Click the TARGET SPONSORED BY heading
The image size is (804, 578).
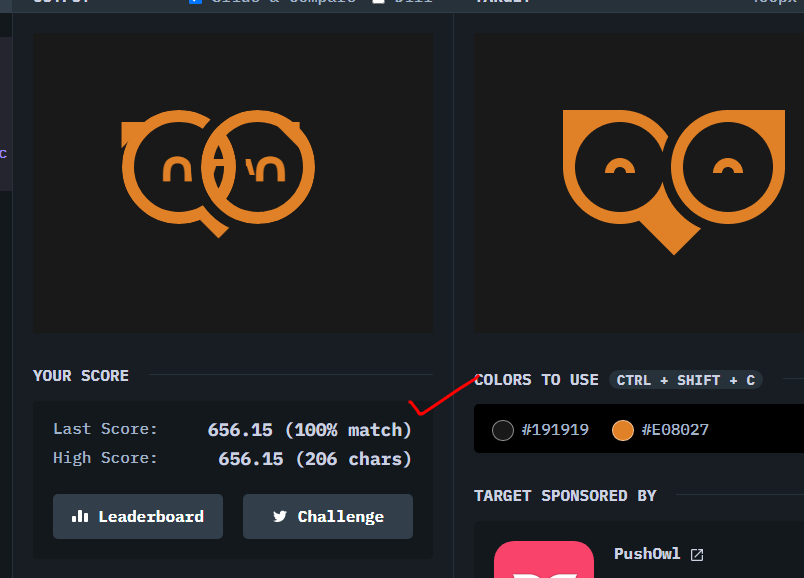(x=565, y=495)
